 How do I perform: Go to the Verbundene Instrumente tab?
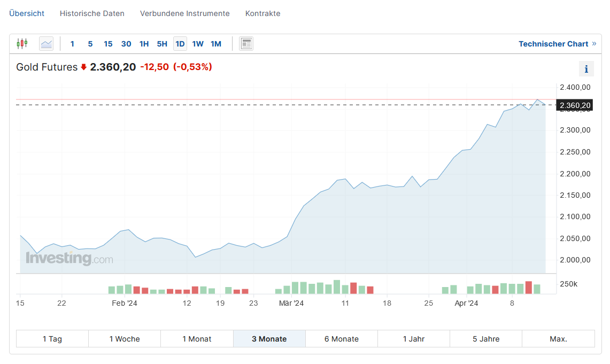click(185, 13)
